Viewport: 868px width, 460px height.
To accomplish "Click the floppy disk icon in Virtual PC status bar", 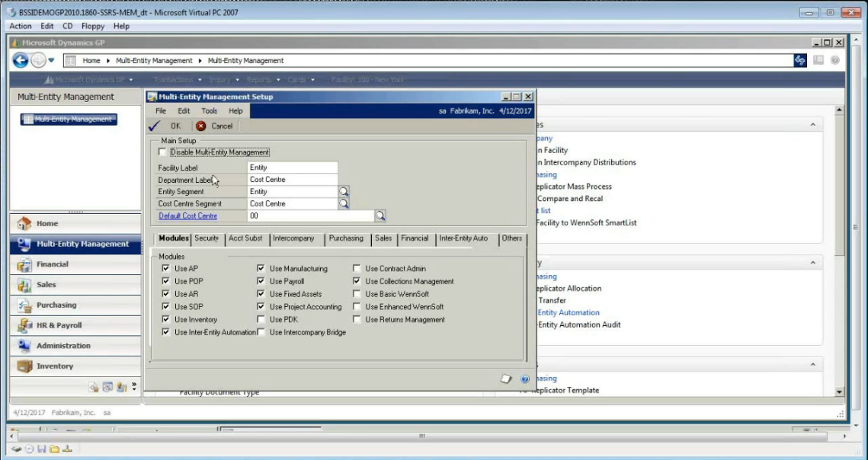I will point(41,449).
